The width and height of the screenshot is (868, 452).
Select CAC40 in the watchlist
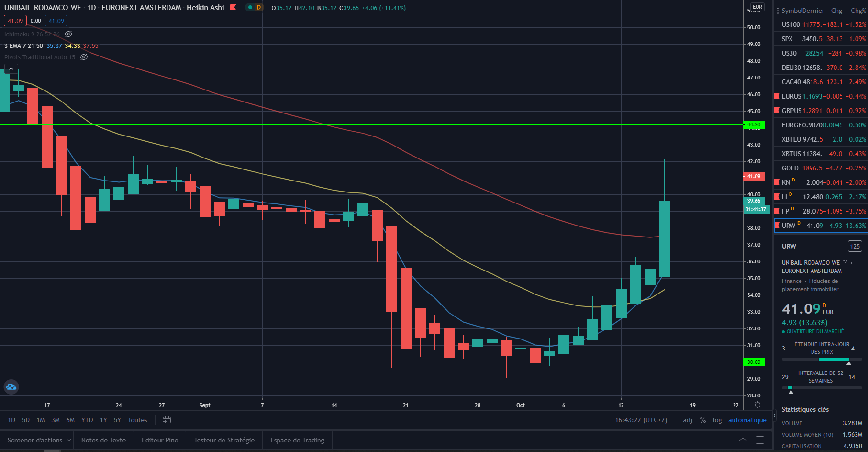[x=821, y=82]
